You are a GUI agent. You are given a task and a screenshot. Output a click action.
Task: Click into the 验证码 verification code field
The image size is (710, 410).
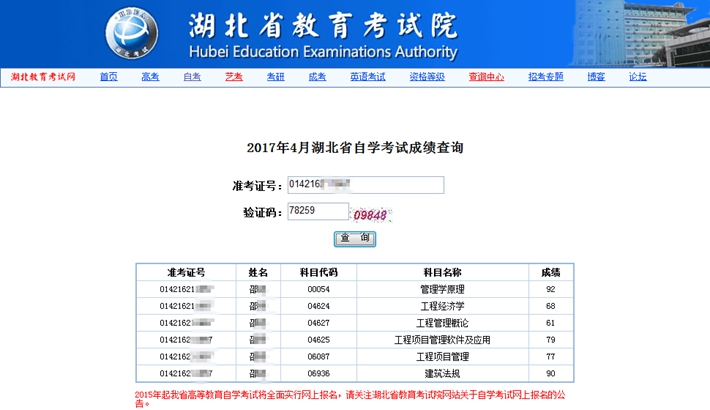point(315,211)
